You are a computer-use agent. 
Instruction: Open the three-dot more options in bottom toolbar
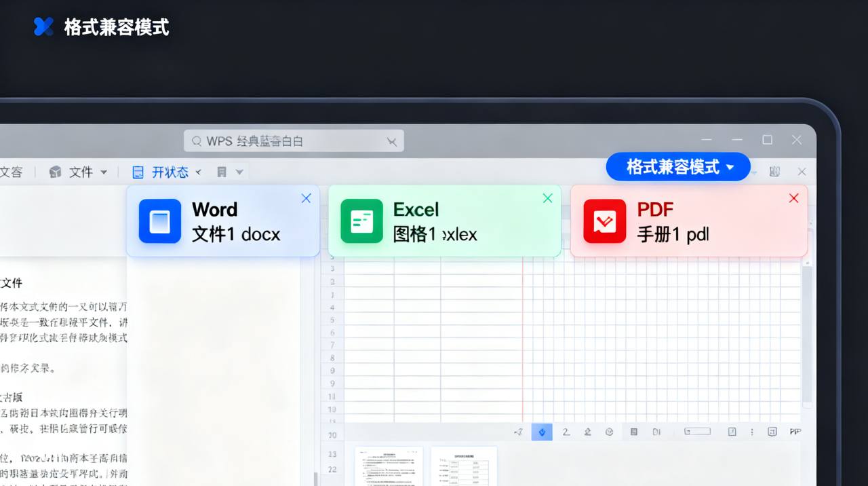751,432
